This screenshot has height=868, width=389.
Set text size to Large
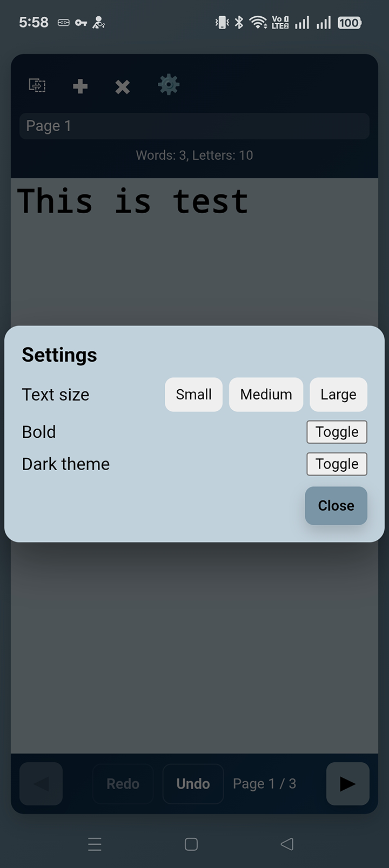tap(338, 395)
